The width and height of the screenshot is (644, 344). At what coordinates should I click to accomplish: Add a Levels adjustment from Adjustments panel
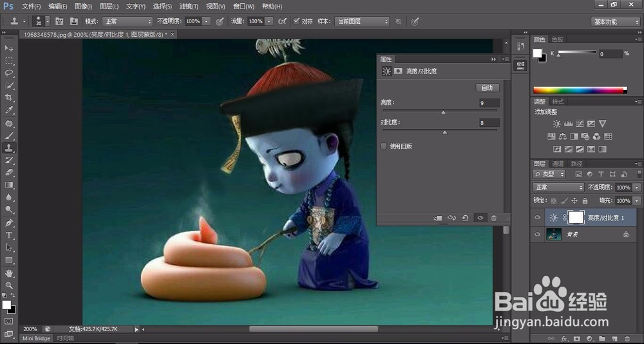[569, 124]
